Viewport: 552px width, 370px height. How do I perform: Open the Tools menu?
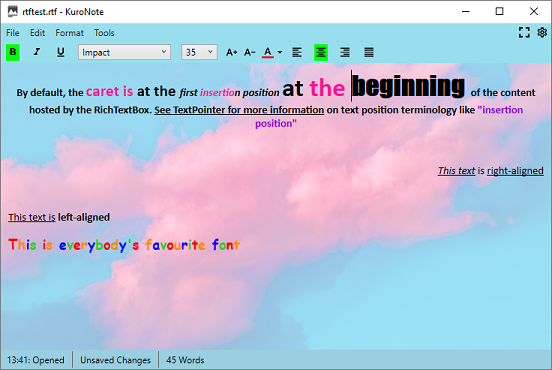click(104, 33)
